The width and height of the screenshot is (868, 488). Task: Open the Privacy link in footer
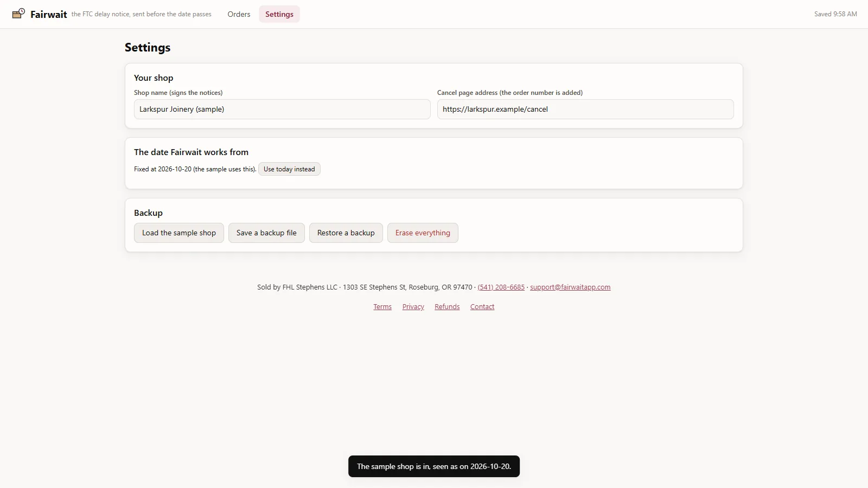413,307
